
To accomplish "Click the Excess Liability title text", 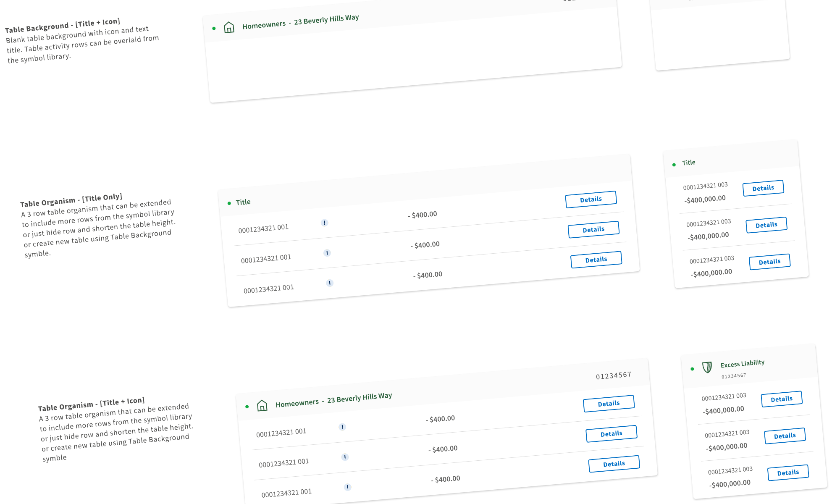I will coord(742,363).
